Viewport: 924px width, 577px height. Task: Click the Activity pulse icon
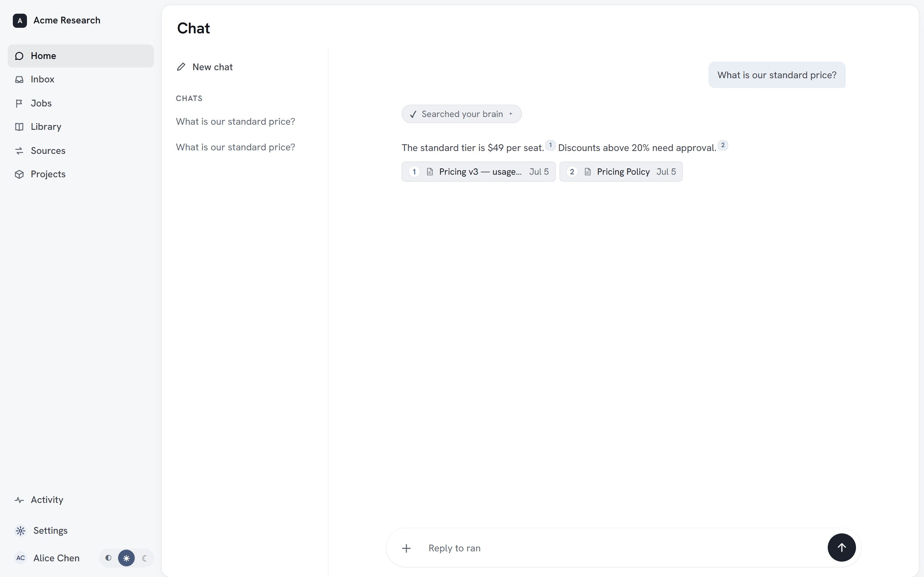tap(19, 500)
